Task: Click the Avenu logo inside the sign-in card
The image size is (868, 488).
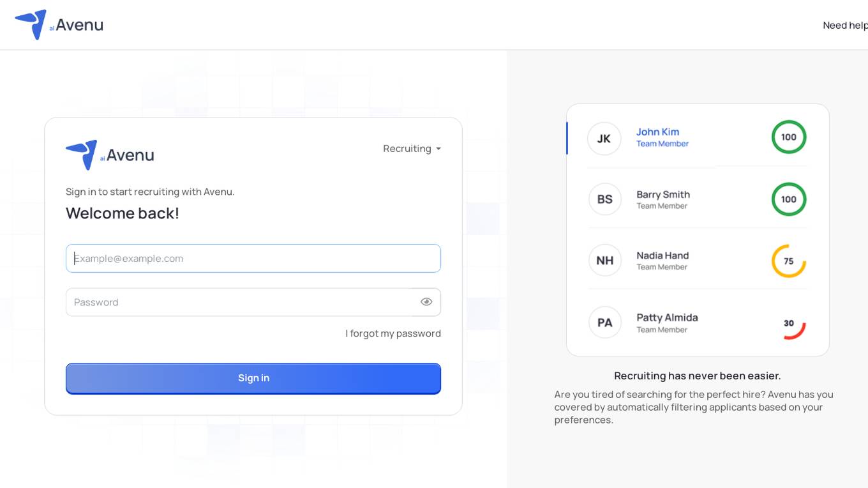Action: click(x=110, y=155)
